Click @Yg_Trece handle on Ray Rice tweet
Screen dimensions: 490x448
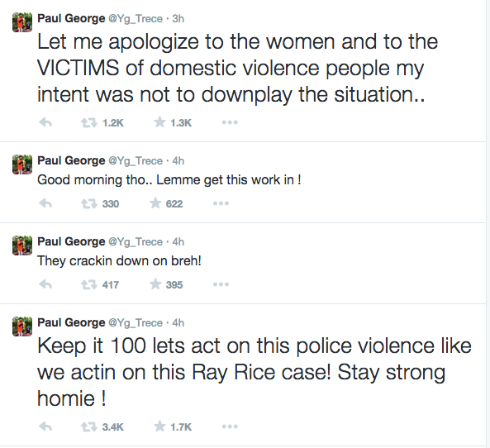136,322
